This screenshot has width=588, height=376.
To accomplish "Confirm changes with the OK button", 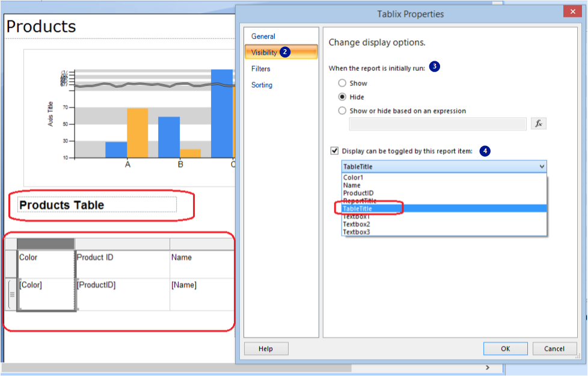I will pyautogui.click(x=505, y=348).
